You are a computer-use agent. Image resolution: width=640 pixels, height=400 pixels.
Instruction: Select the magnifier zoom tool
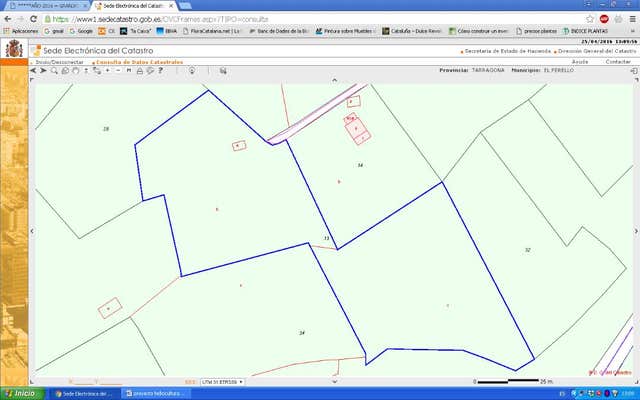pos(53,71)
